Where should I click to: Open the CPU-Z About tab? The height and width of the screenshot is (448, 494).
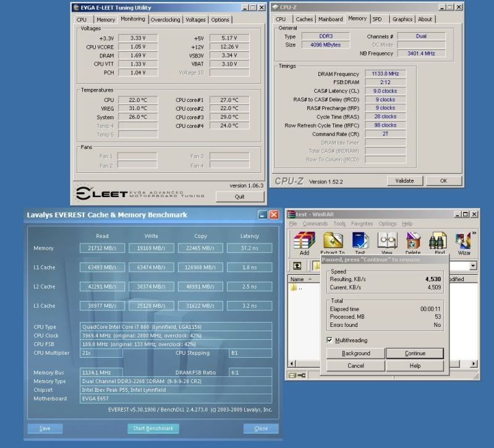pyautogui.click(x=425, y=19)
